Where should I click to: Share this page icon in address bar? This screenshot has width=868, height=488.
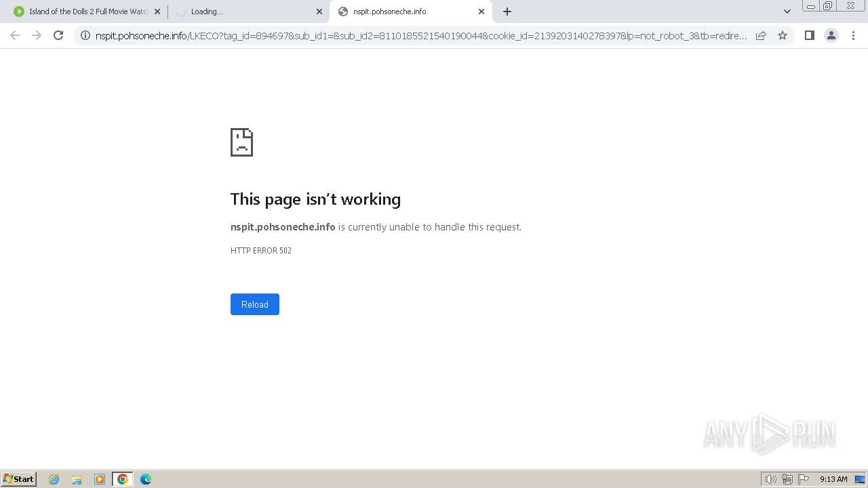click(761, 35)
